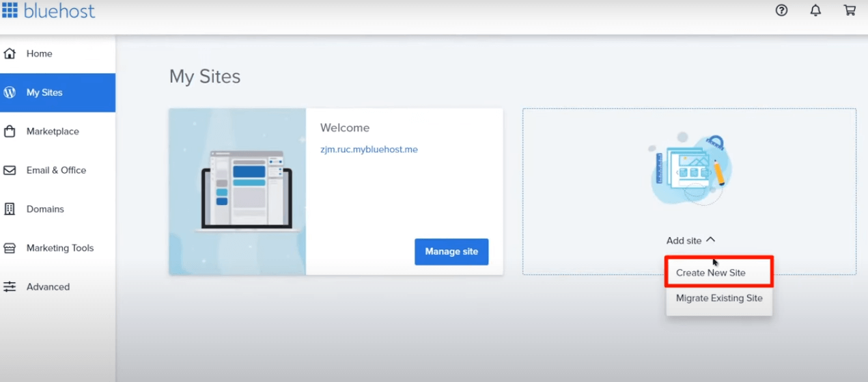868x382 pixels.
Task: Open Marketplace from the sidebar
Action: coord(57,131)
